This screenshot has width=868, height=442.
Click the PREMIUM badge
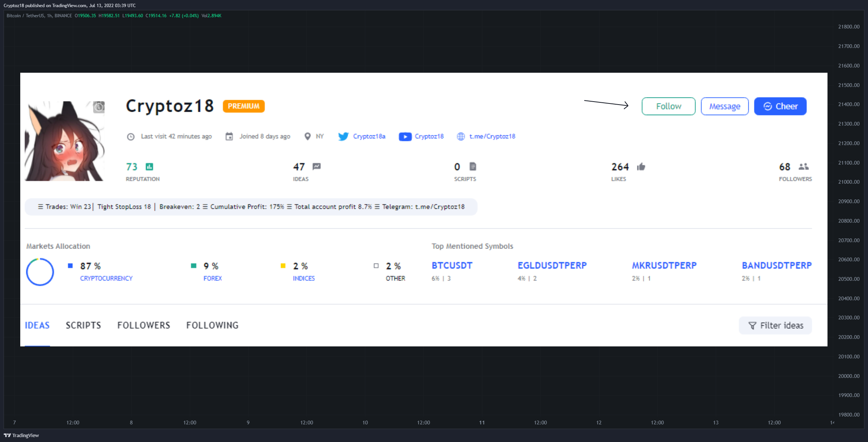pos(244,106)
